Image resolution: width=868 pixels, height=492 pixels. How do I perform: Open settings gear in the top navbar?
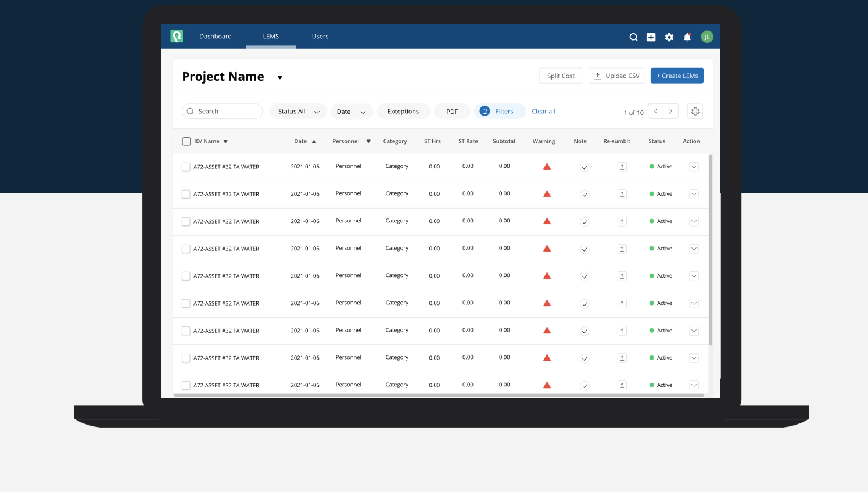pyautogui.click(x=669, y=37)
